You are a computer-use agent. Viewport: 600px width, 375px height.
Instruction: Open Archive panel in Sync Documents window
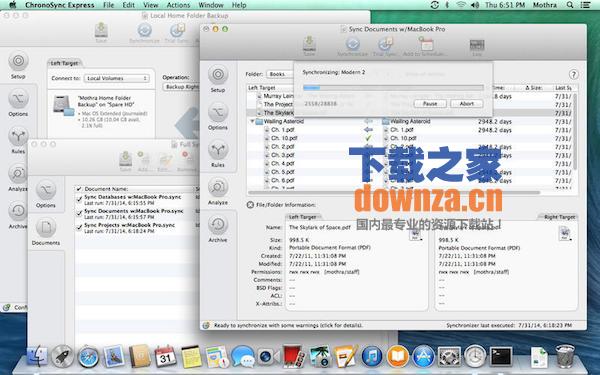tap(218, 228)
